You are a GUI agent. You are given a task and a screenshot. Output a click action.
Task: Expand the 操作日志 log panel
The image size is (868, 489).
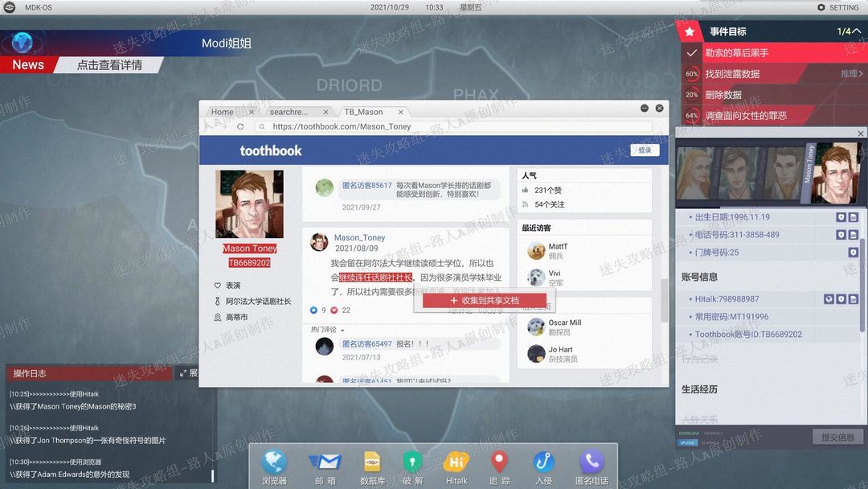pyautogui.click(x=188, y=373)
